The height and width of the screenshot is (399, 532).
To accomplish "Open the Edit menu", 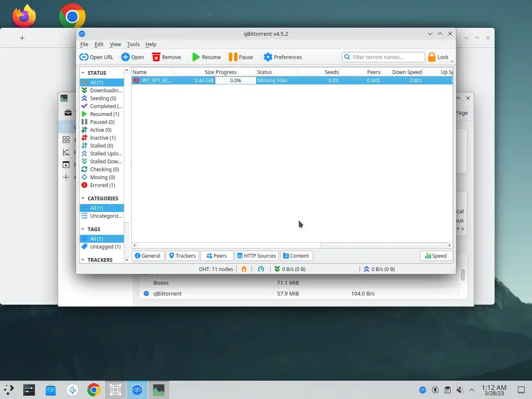I will 99,44.
